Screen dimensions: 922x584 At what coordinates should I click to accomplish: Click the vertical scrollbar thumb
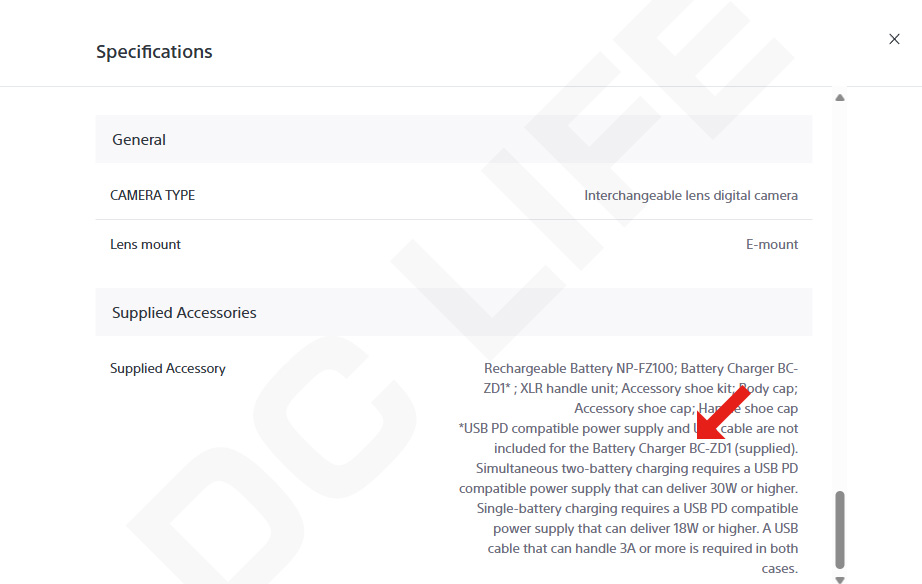(x=840, y=529)
